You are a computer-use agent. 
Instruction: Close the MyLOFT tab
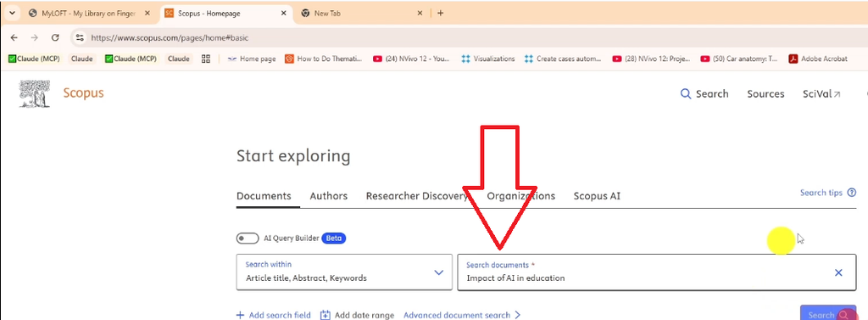coord(147,14)
